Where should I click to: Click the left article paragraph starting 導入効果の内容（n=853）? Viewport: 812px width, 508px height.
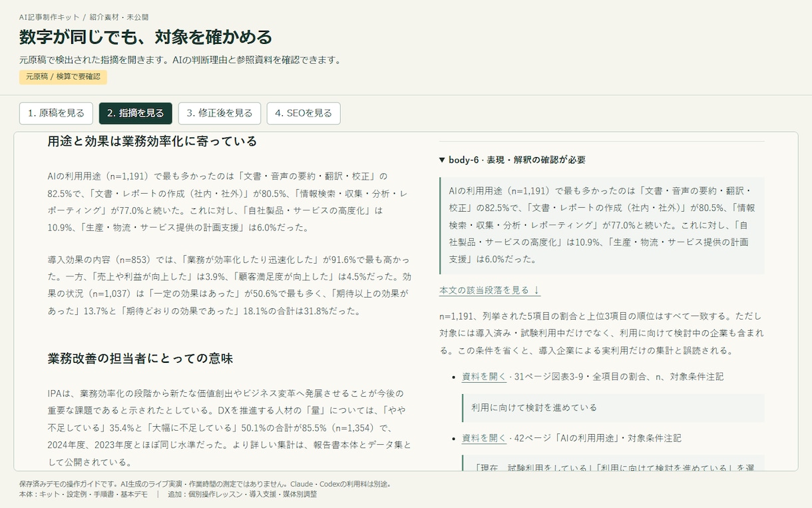point(230,285)
